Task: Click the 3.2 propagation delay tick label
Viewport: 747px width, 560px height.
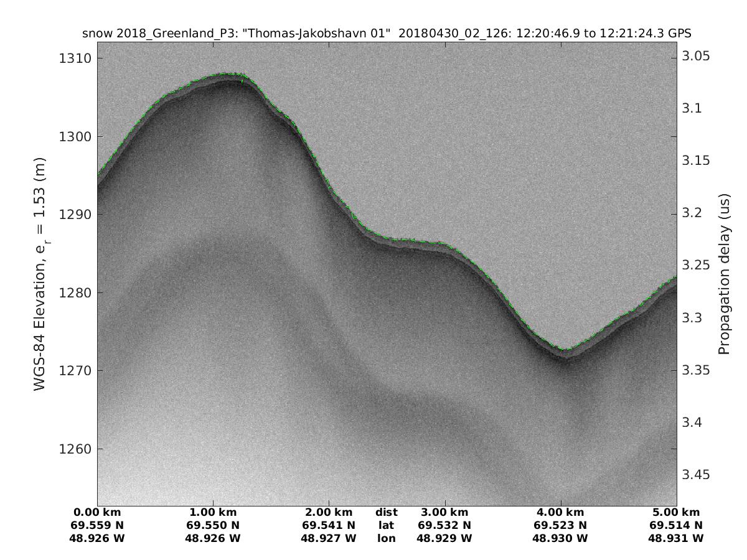Action: (693, 213)
